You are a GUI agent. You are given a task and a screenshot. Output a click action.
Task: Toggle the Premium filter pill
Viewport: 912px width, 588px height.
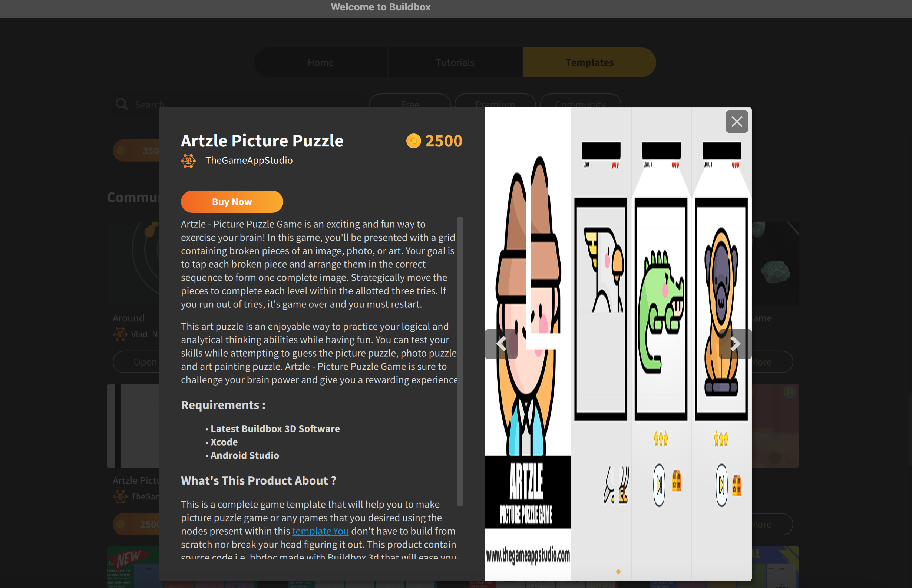pos(495,104)
